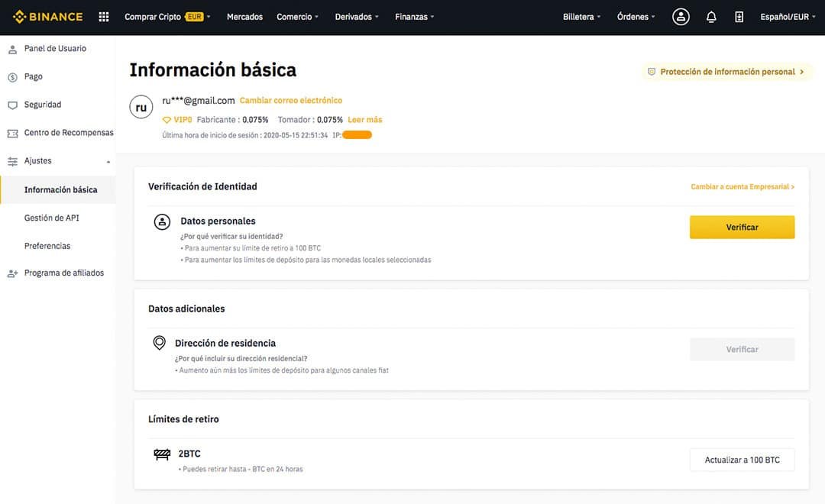825x504 pixels.
Task: Click the Datos personales person icon
Action: (x=162, y=221)
